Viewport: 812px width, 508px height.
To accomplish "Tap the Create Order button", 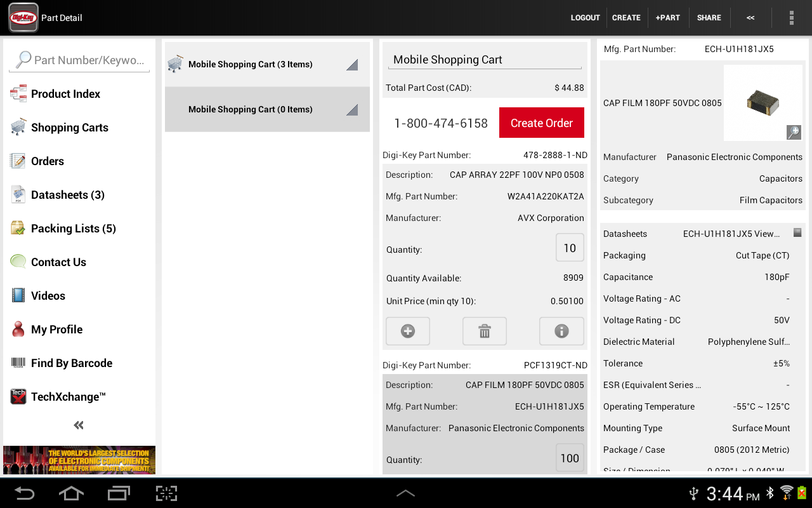I will 541,122.
